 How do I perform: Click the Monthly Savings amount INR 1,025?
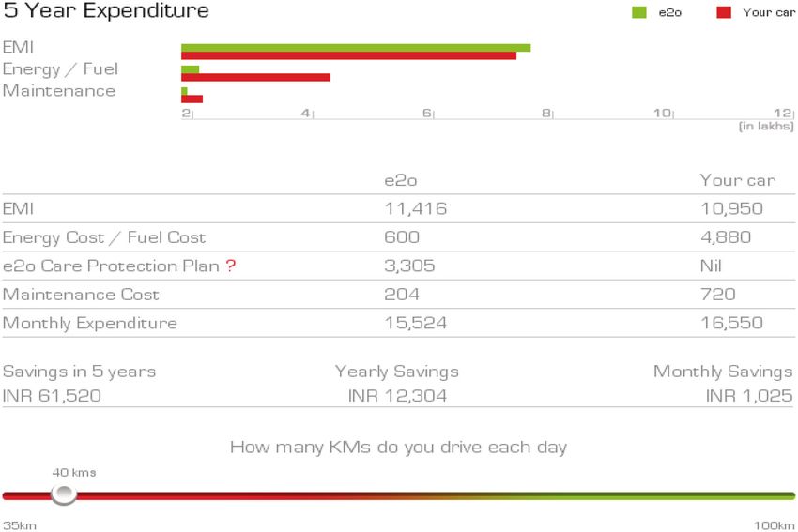click(748, 396)
